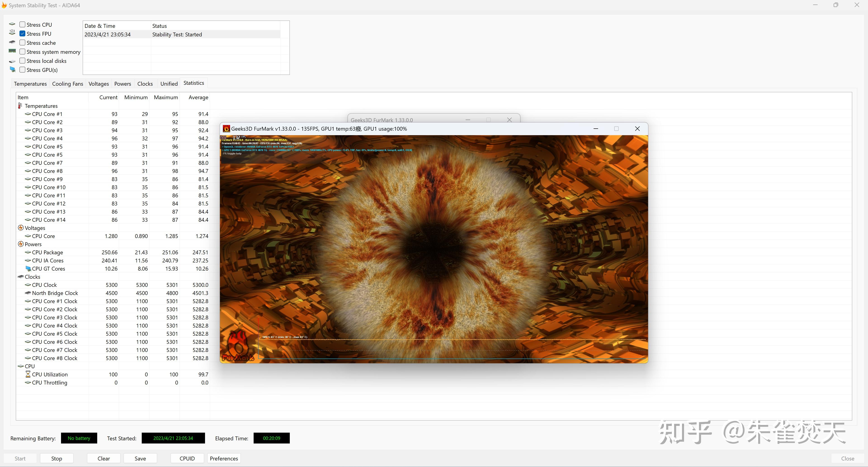Image resolution: width=868 pixels, height=467 pixels.
Task: Click the Average column header
Action: pos(195,97)
